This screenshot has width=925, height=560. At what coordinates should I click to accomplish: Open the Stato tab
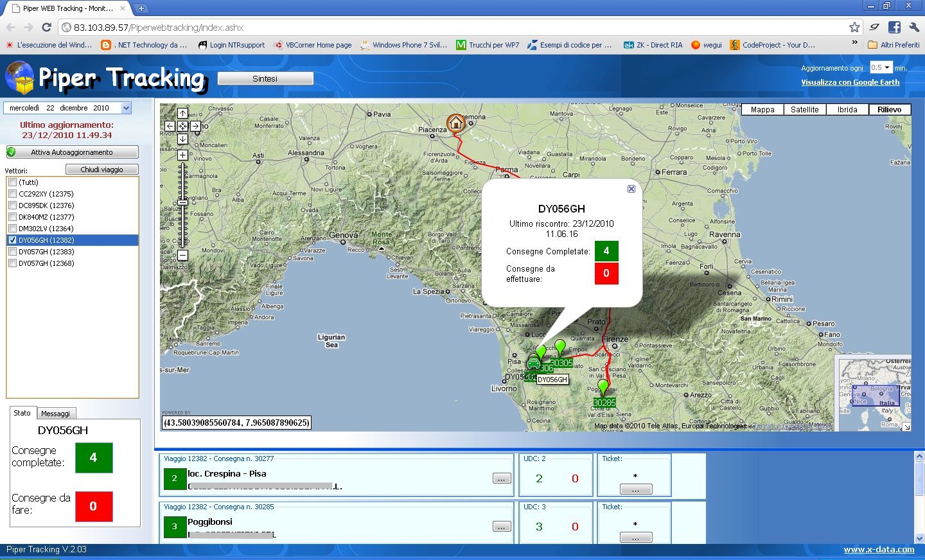tap(22, 413)
